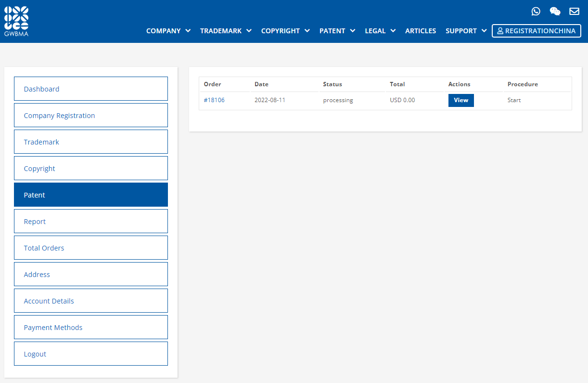The width and height of the screenshot is (588, 383).
Task: Click the date 2022-08-11 cell
Action: [x=270, y=100]
